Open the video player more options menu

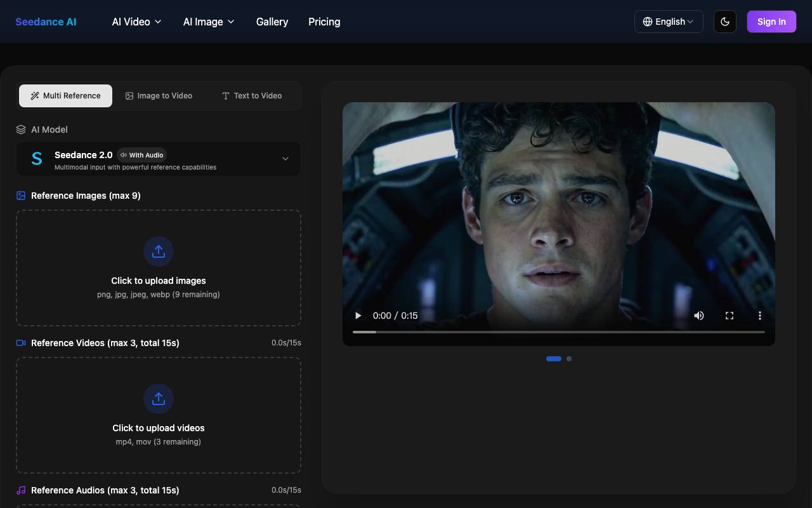click(x=760, y=316)
